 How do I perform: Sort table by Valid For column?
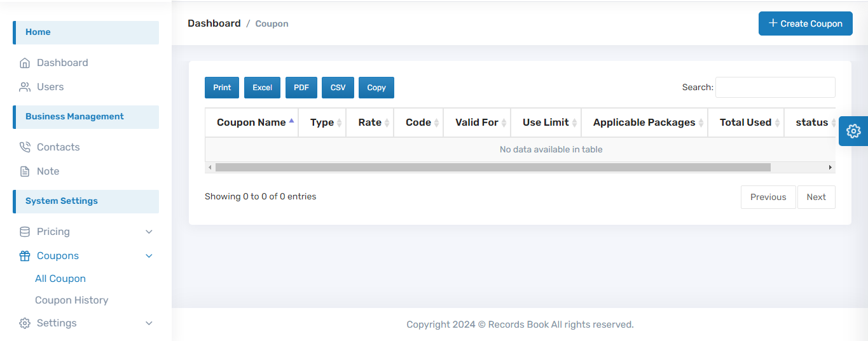(x=477, y=123)
